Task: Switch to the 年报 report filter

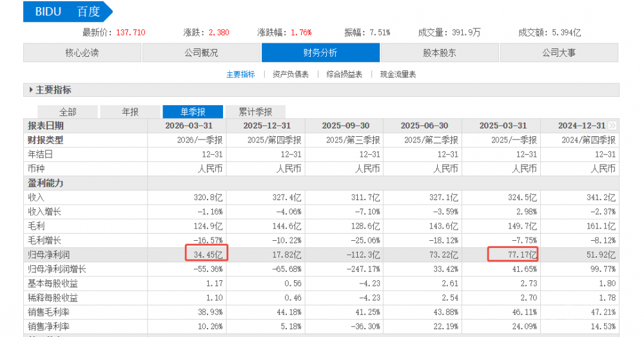Action: pyautogui.click(x=130, y=112)
